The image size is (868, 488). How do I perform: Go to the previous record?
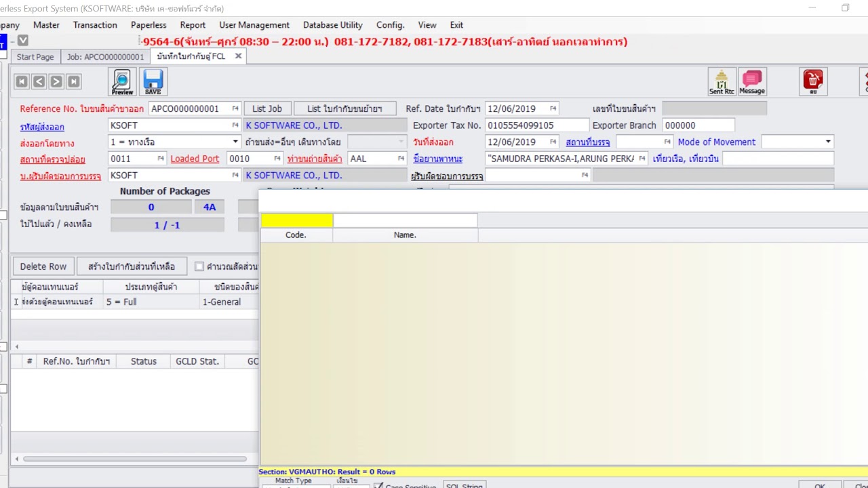pos(39,82)
